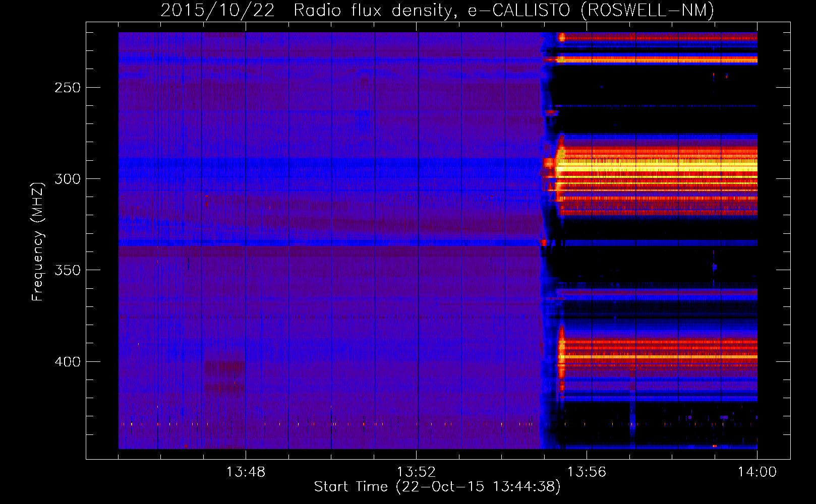Image resolution: width=816 pixels, height=504 pixels.
Task: Click the 14:00 time tick label
Action: 757,472
